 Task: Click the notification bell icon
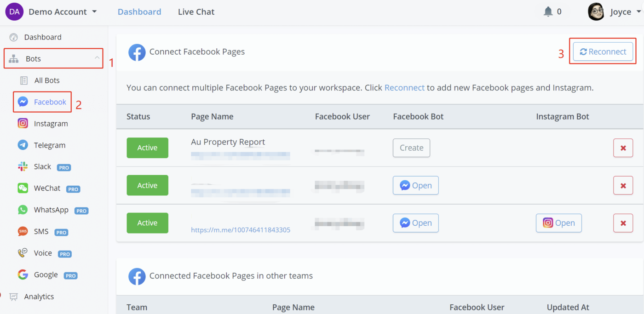pos(548,11)
